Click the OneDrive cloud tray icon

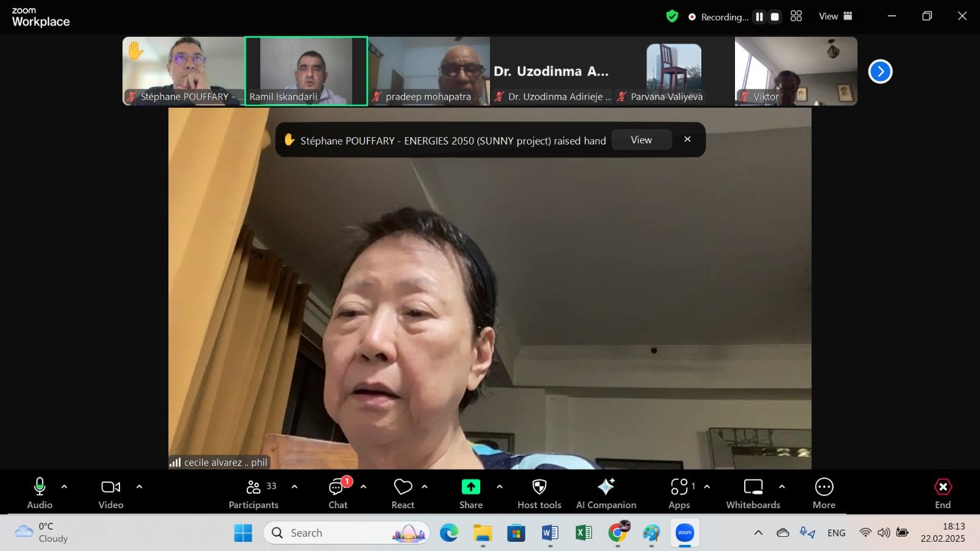pos(783,533)
